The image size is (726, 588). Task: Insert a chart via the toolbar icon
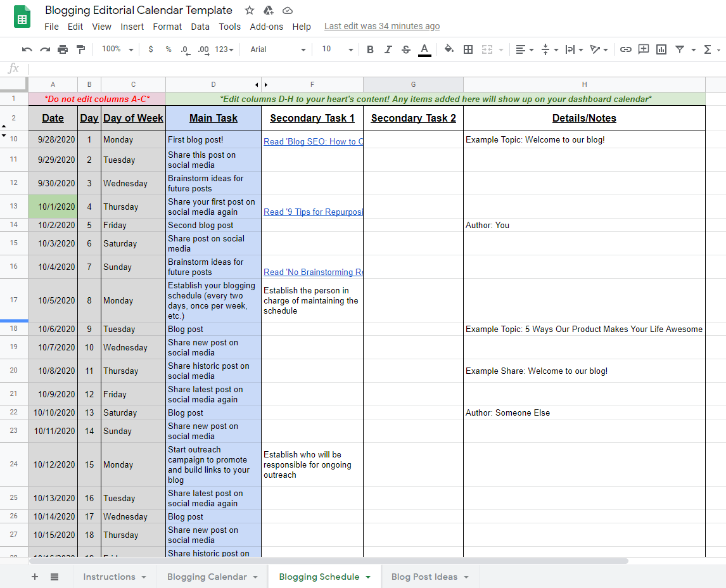661,49
